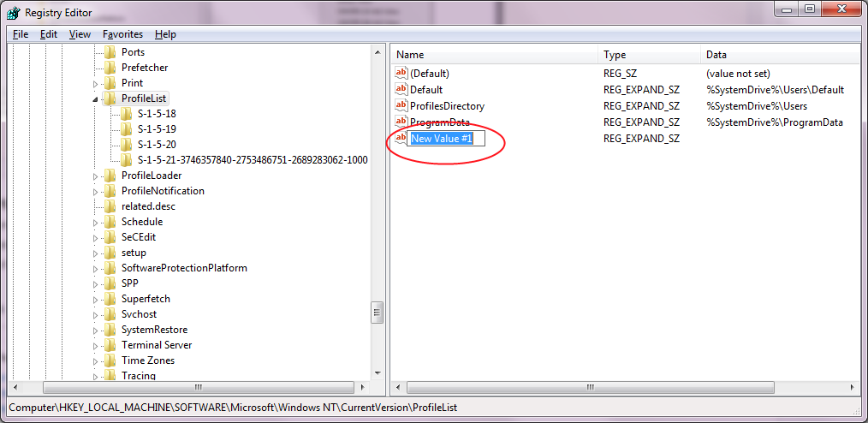868x423 pixels.
Task: Click the S-1-5-20 folder icon
Action: pos(126,145)
